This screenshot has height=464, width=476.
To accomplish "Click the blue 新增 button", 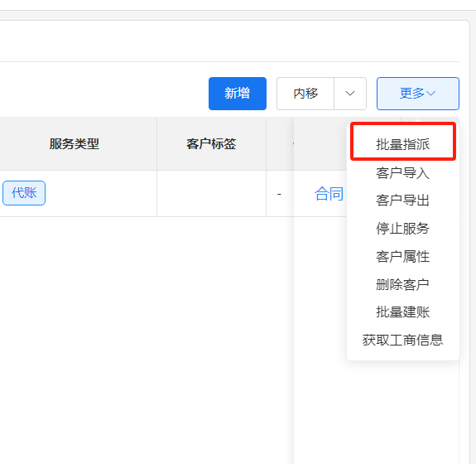I will click(238, 94).
